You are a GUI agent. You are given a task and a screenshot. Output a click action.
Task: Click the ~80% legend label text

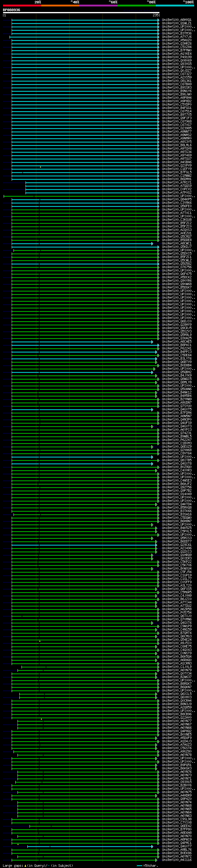tap(151, 2)
